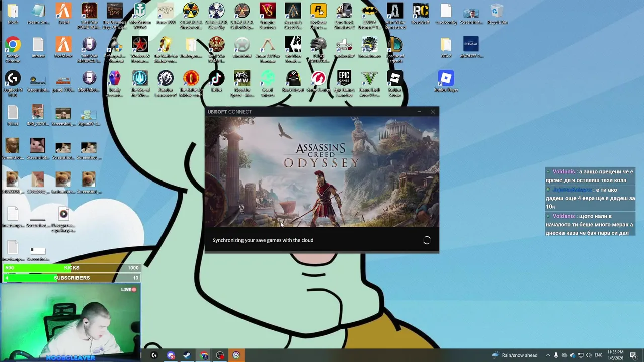Select the LEGO Batman desktop shortcut
The height and width of the screenshot is (362, 644).
369,16
